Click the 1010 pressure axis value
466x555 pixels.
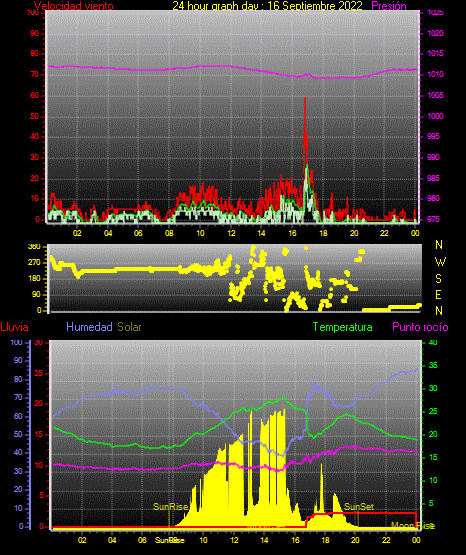click(x=436, y=74)
